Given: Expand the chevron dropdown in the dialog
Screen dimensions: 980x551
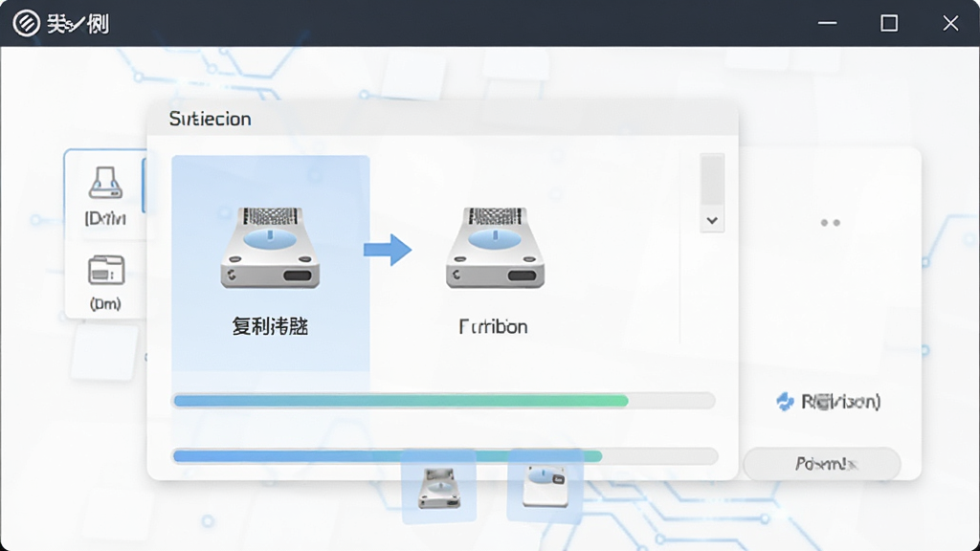Looking at the screenshot, I should click(712, 221).
